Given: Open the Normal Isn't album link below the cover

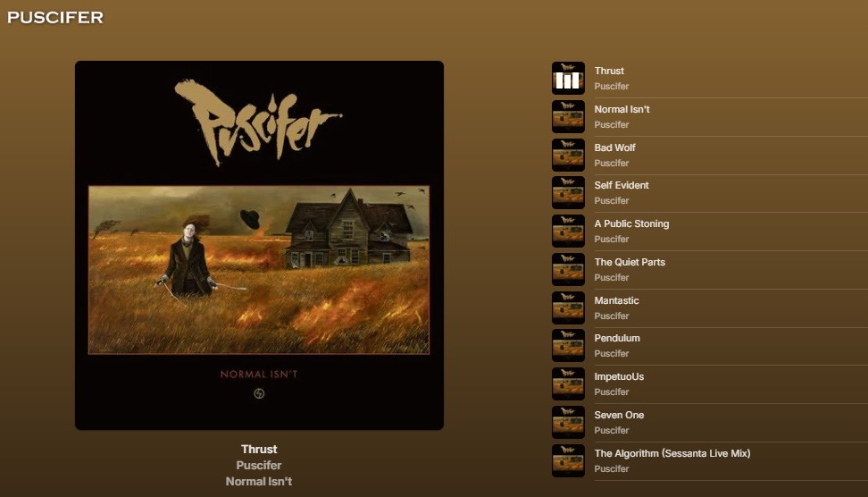Looking at the screenshot, I should pos(259,482).
